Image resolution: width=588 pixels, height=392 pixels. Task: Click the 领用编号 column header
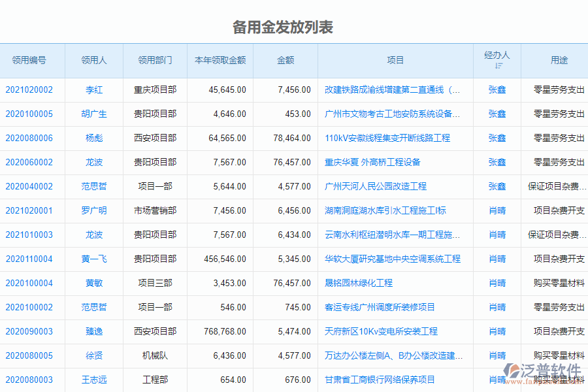31,60
